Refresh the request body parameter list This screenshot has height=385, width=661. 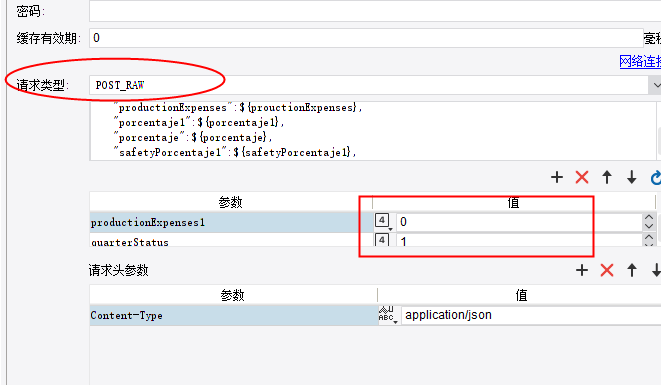pos(656,178)
